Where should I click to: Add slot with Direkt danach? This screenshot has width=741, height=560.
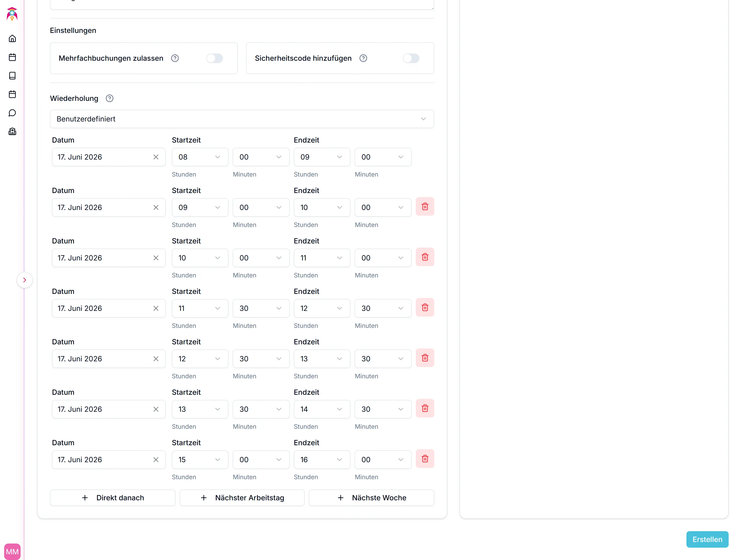(x=112, y=498)
